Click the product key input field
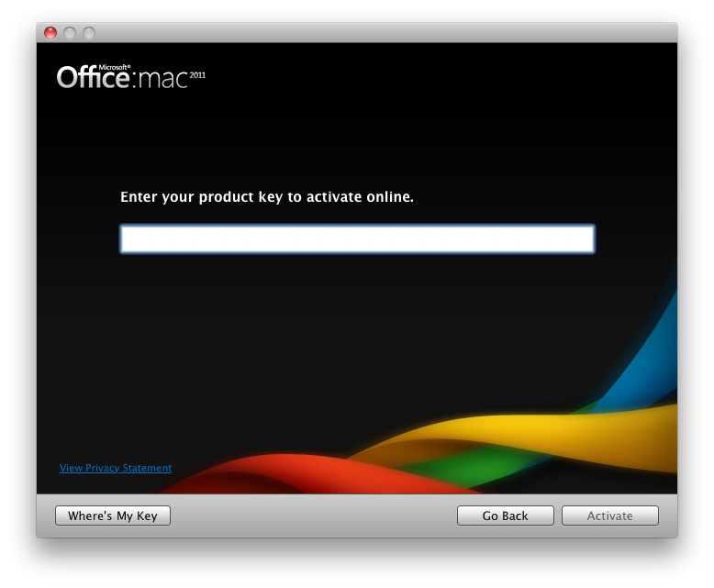714x588 pixels. click(357, 239)
